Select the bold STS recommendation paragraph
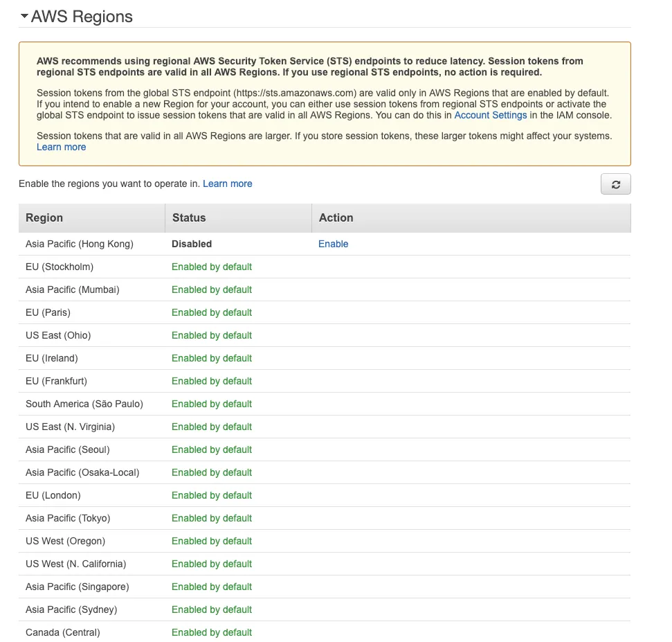The height and width of the screenshot is (642, 672). tap(310, 66)
